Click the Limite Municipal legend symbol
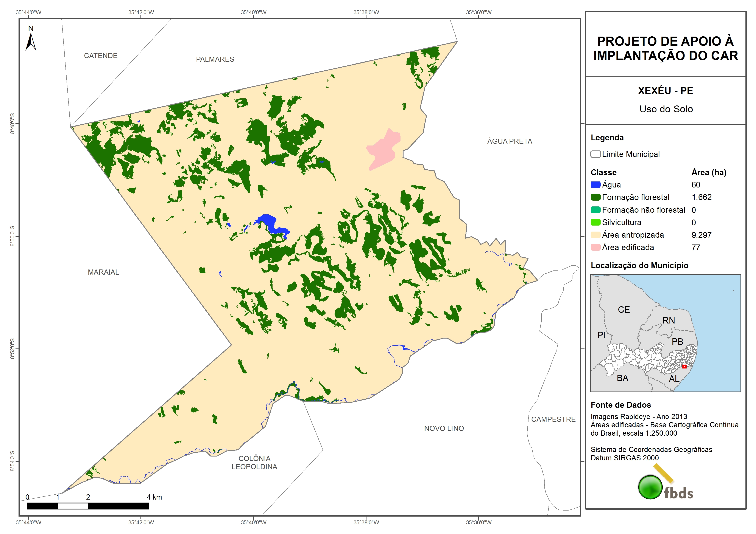 coord(595,154)
